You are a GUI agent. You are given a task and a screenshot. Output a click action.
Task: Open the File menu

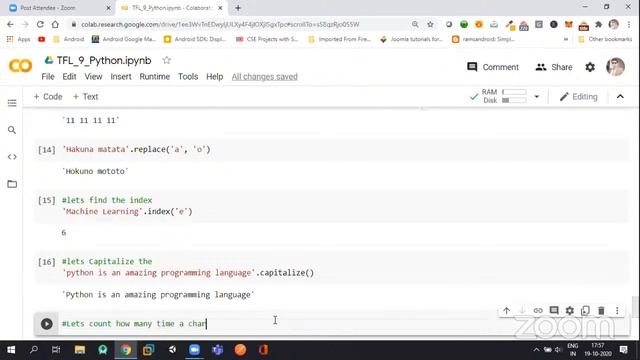[x=48, y=77]
